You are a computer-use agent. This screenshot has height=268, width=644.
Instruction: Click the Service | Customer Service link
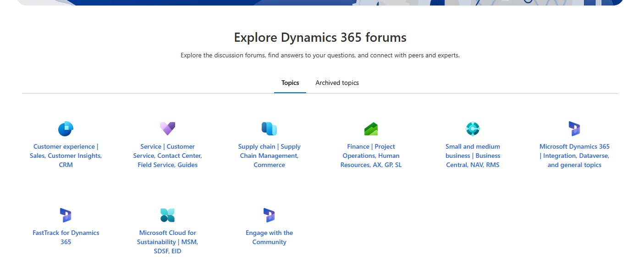(x=168, y=156)
